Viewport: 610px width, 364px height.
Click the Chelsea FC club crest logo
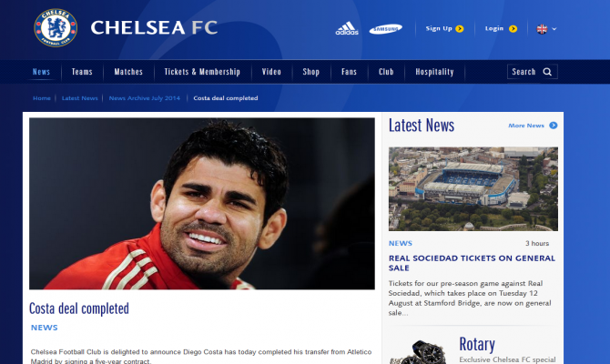coord(56,27)
